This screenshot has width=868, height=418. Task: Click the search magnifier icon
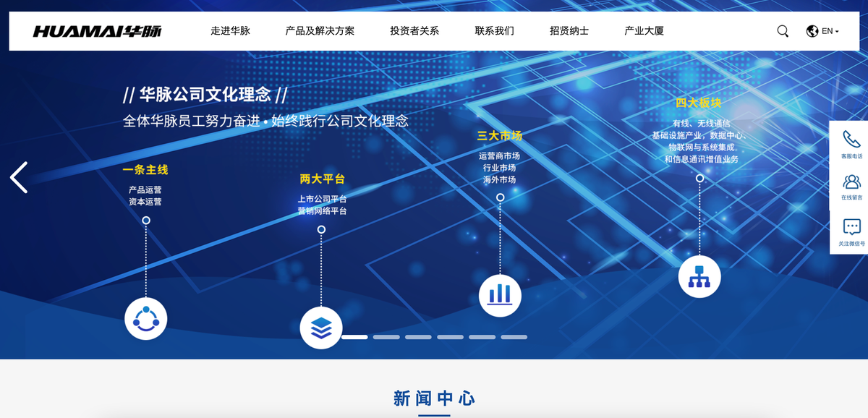pos(783,31)
